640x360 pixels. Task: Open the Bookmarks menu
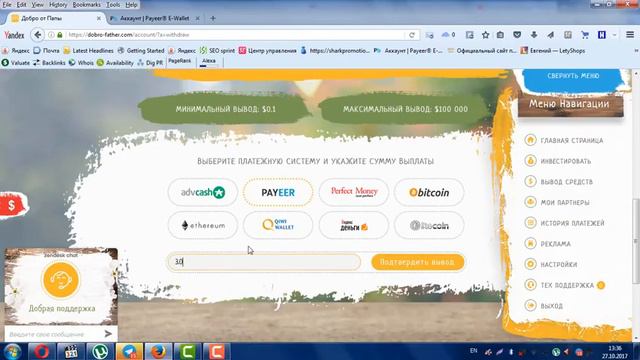[x=87, y=4]
